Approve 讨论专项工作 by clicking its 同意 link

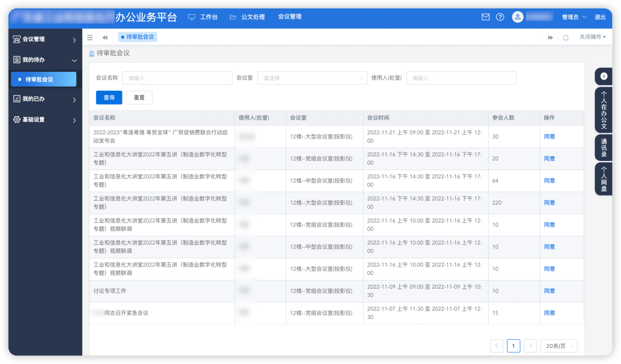[549, 290]
